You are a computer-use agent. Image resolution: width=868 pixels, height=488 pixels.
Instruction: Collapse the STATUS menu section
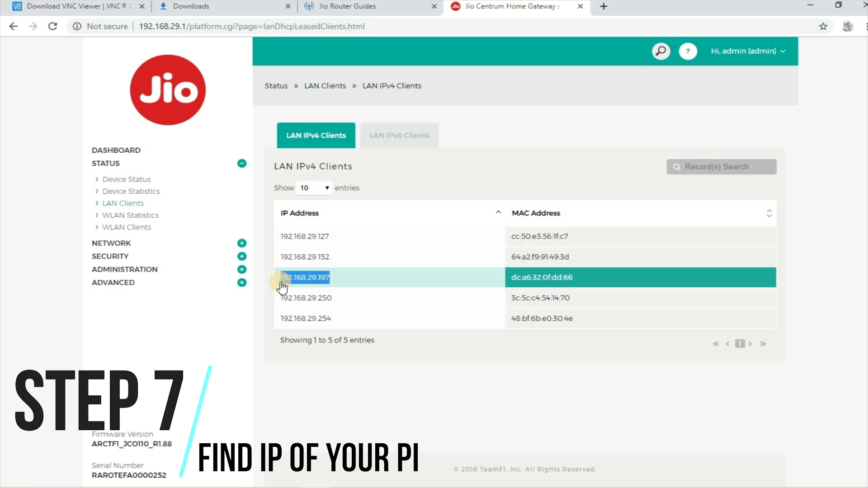point(242,163)
